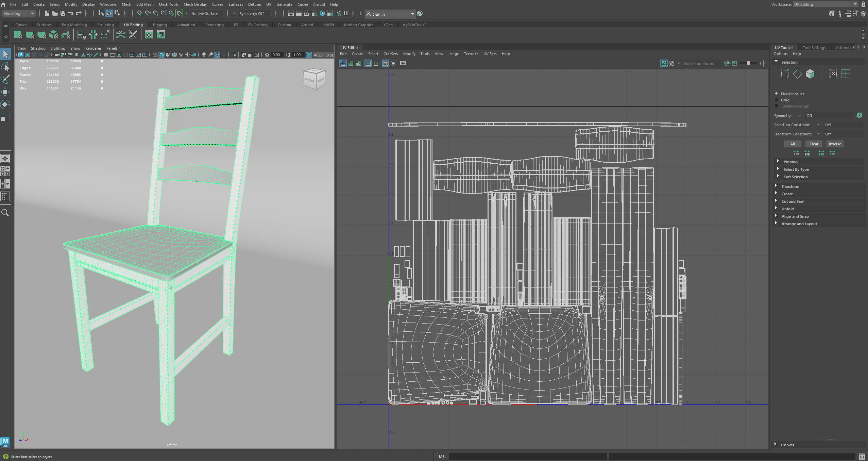The height and width of the screenshot is (461, 868).
Task: Open the Workspace UV Editing dropdown
Action: click(x=826, y=4)
